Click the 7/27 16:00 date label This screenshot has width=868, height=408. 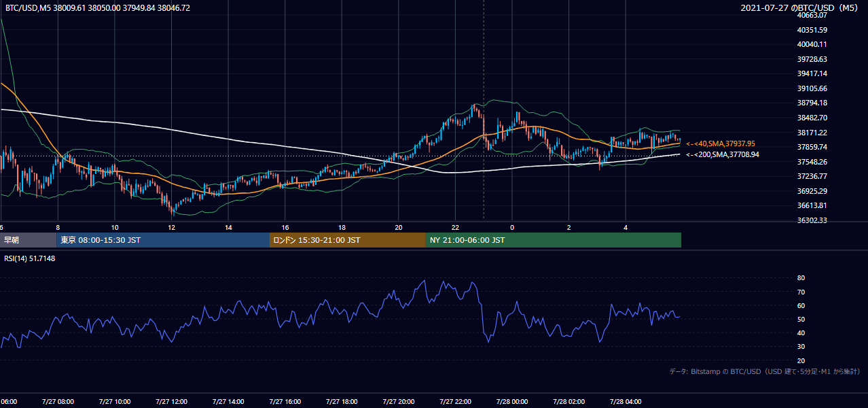tap(285, 401)
